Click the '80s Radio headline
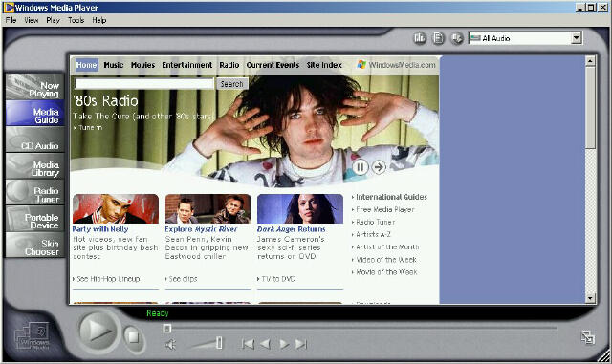Image resolution: width=612 pixels, height=364 pixels. tap(105, 101)
